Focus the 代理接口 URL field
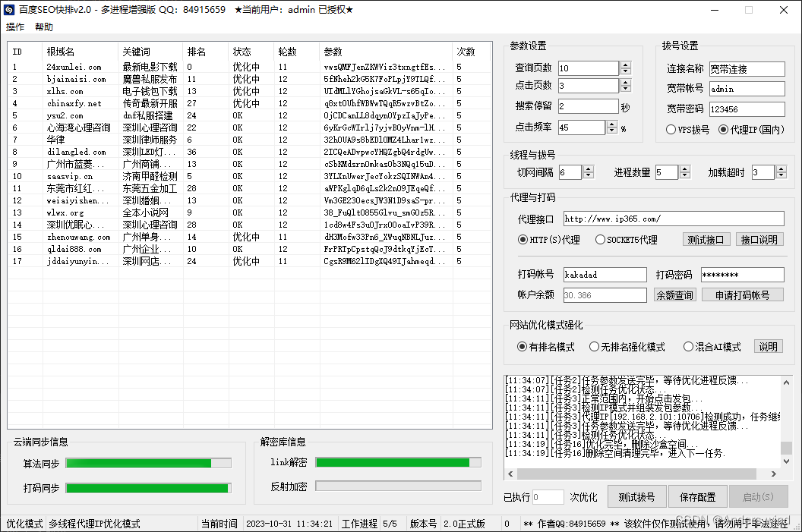The width and height of the screenshot is (802, 532). tap(674, 219)
